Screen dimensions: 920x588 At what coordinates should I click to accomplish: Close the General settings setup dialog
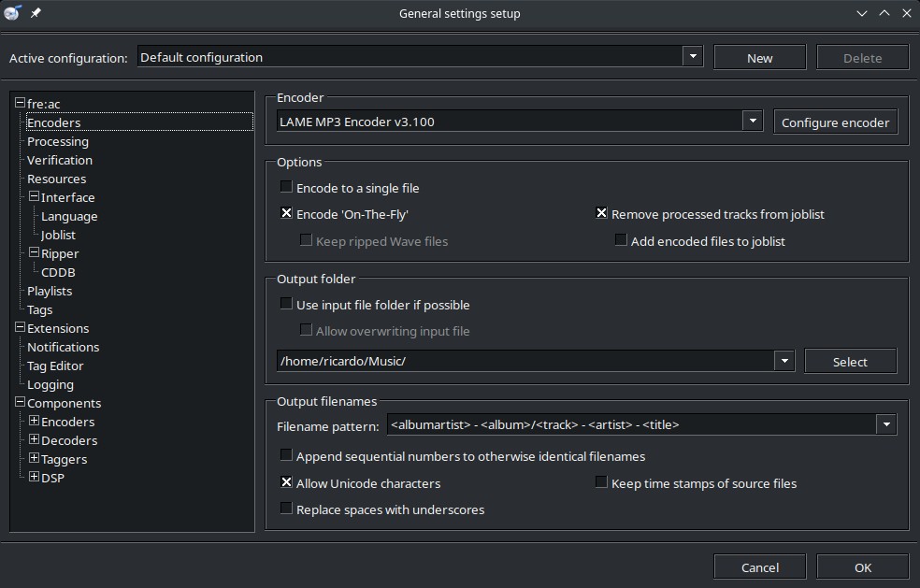907,13
